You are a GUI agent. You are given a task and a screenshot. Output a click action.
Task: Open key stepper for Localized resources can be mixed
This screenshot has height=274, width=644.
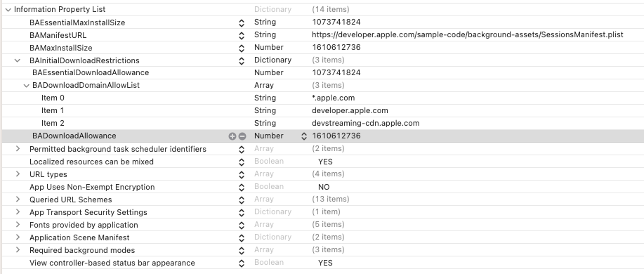point(242,162)
